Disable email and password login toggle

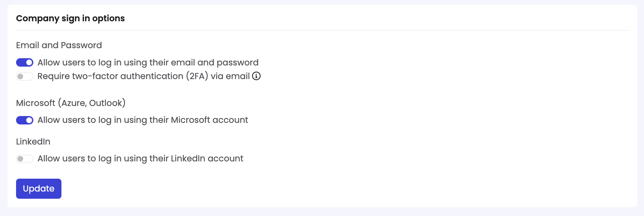24,63
